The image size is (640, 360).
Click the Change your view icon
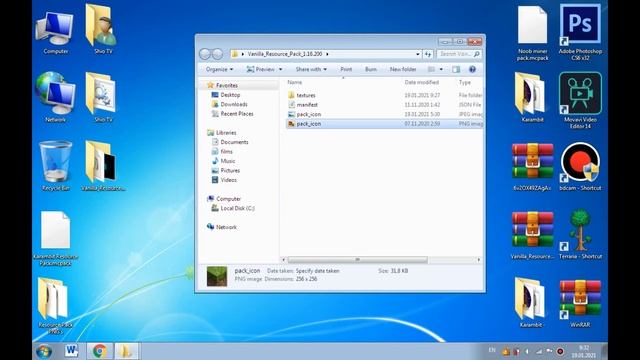pyautogui.click(x=431, y=69)
